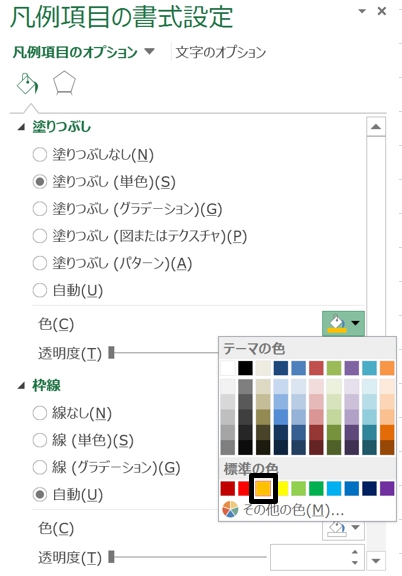Image resolution: width=402 pixels, height=576 pixels.
Task: Click the border color pen dropdown icon
Action: click(x=343, y=528)
